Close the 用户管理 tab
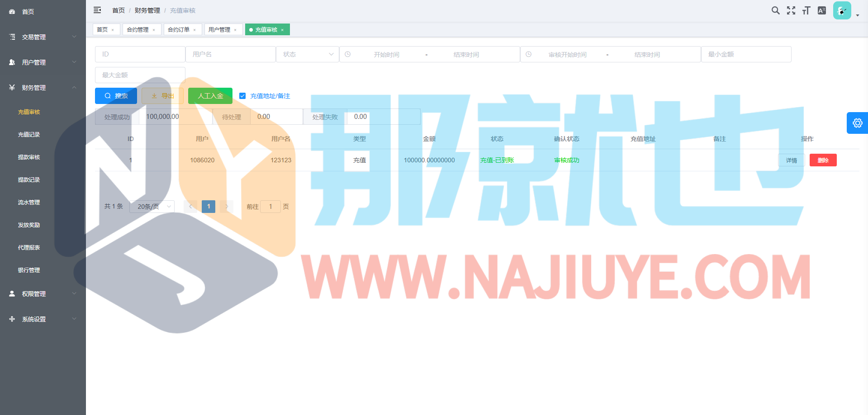Image resolution: width=868 pixels, height=415 pixels. coord(235,30)
